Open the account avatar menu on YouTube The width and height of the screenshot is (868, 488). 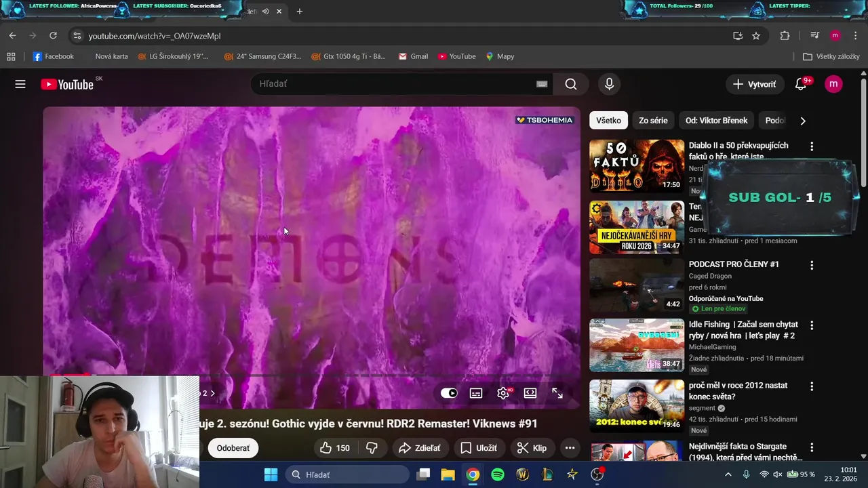tap(833, 84)
